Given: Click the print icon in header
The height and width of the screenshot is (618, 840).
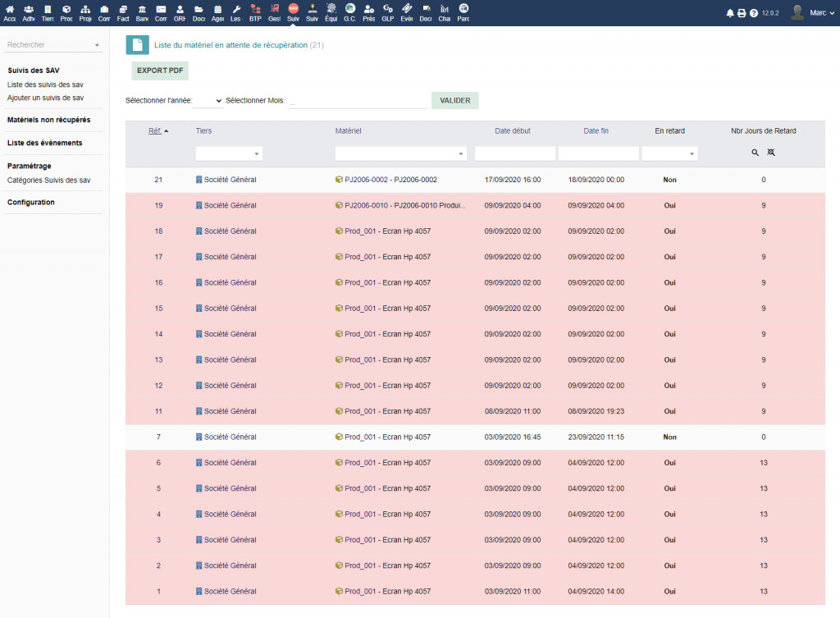Looking at the screenshot, I should [x=742, y=13].
